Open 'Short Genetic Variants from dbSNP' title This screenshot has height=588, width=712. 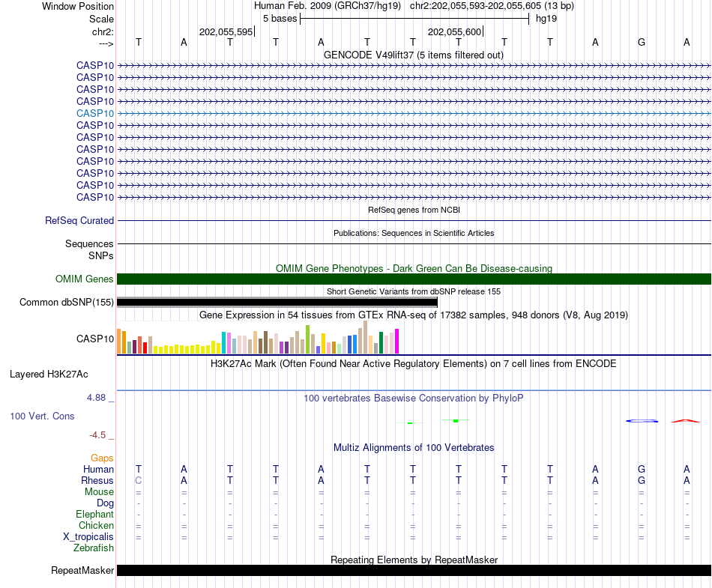pos(414,291)
